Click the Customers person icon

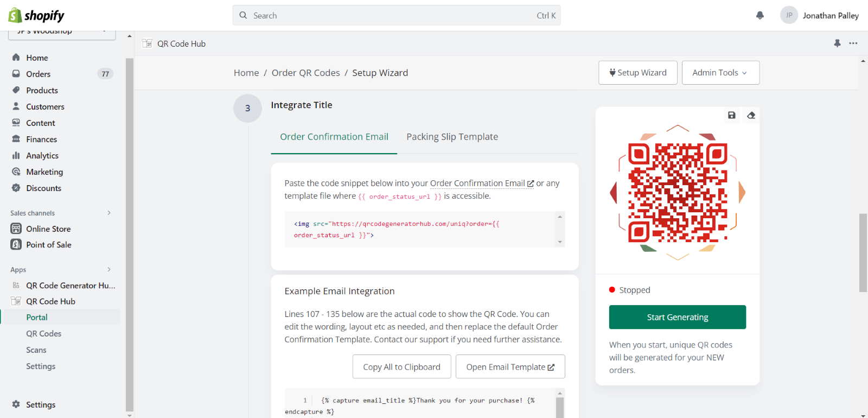(16, 106)
